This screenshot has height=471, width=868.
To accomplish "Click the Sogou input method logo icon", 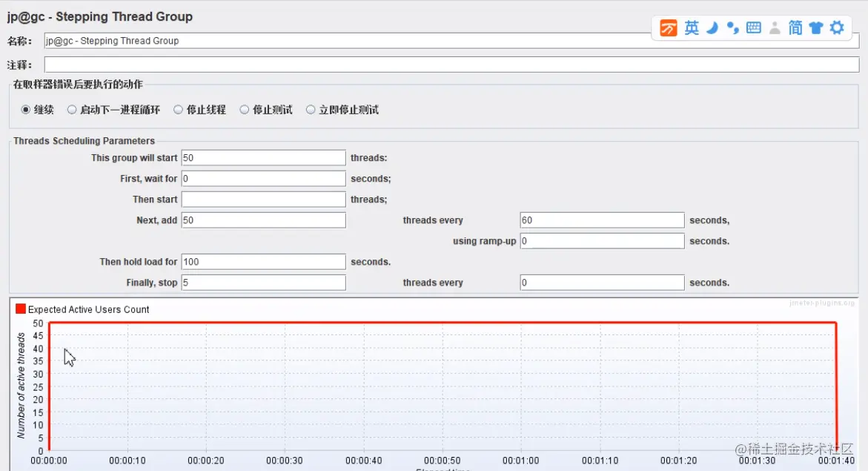I will coord(668,27).
